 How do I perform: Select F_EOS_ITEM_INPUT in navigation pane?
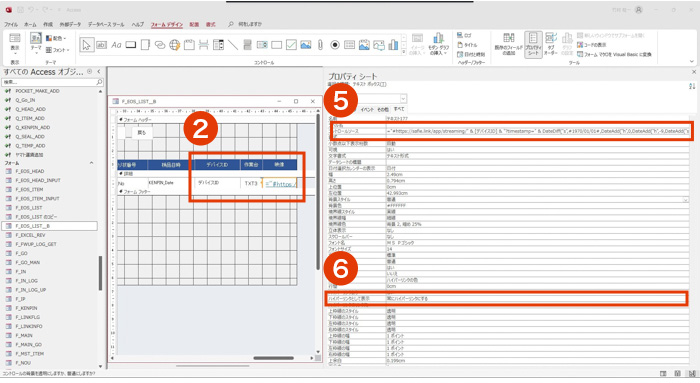click(x=37, y=199)
